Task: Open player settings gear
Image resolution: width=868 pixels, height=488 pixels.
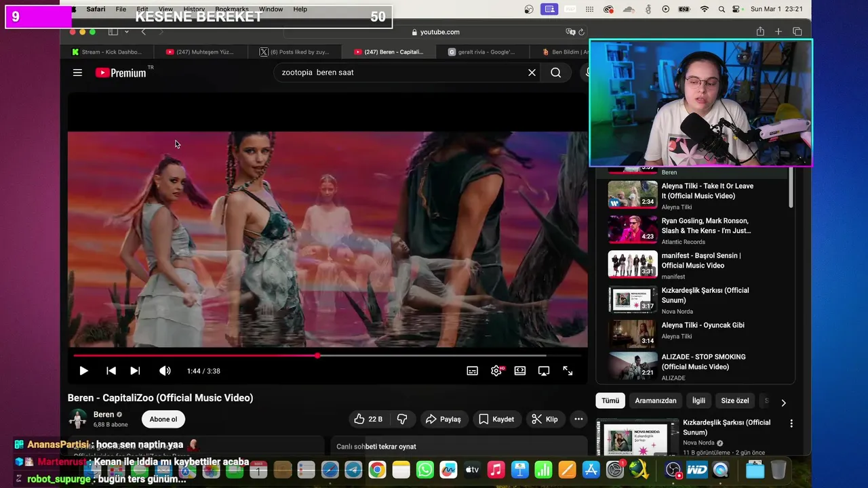Action: [496, 371]
